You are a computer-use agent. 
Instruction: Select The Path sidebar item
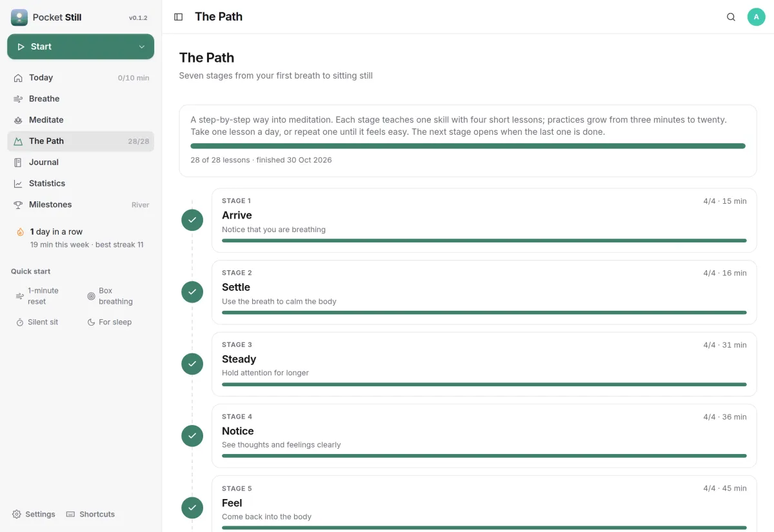point(81,141)
